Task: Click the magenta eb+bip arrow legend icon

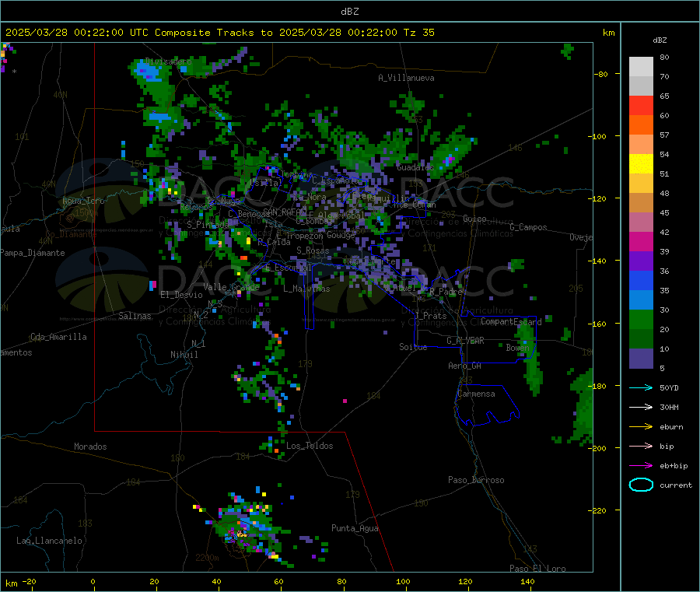Action: click(641, 466)
